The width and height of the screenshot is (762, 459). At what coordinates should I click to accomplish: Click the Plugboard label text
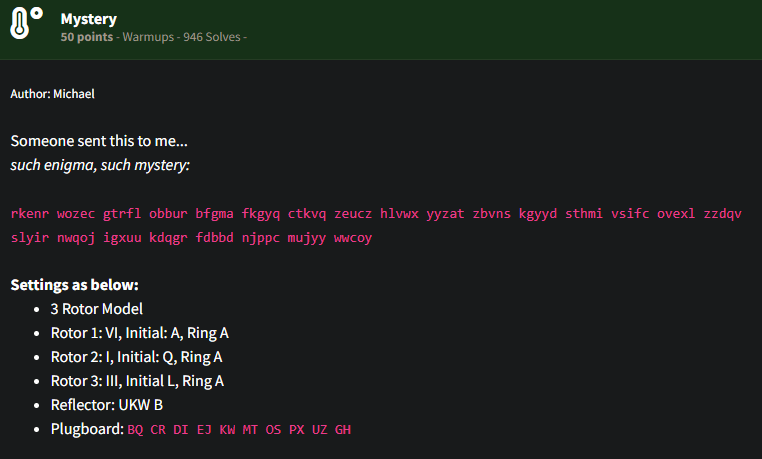86,429
